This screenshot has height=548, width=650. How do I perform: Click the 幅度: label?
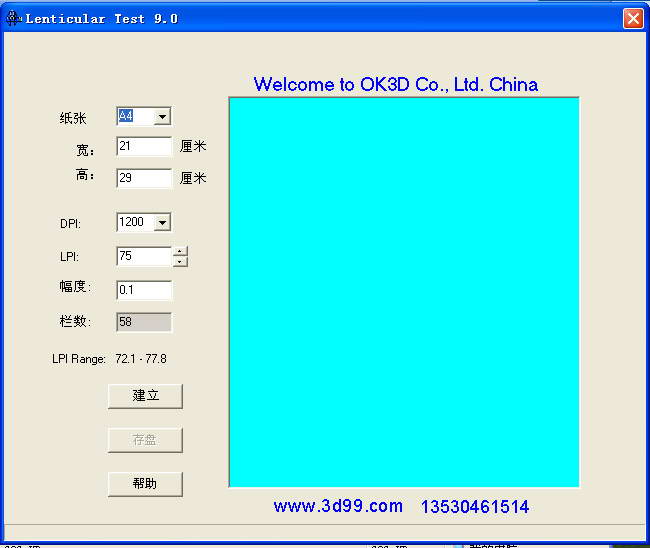click(x=75, y=286)
